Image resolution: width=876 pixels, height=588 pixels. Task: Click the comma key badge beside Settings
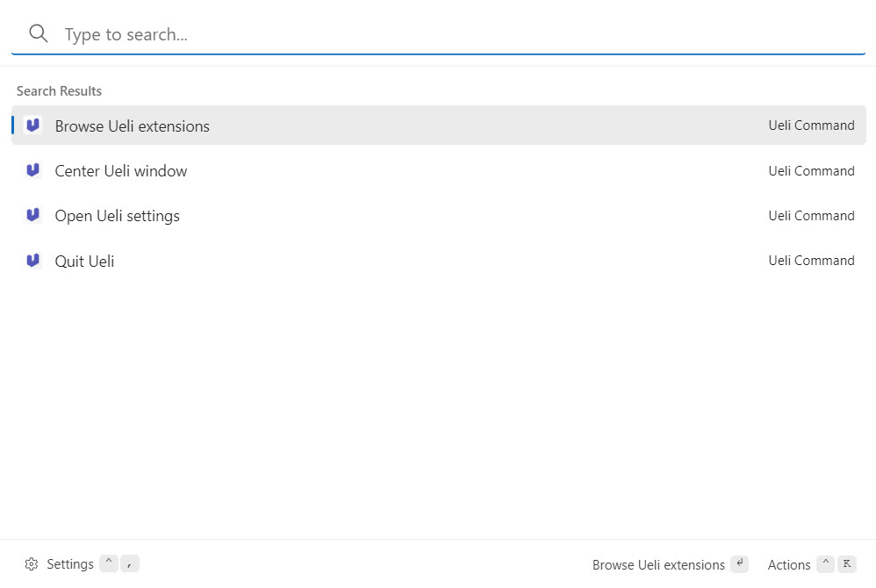tap(130, 563)
